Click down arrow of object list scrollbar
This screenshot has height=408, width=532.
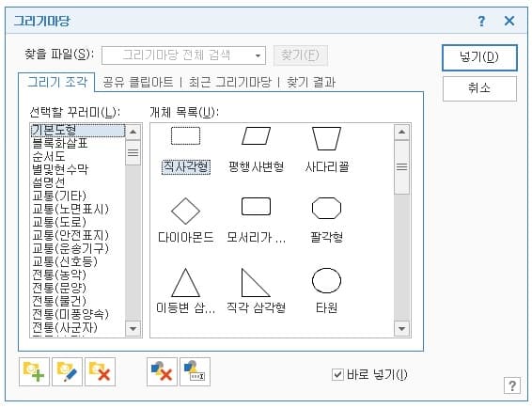402,329
